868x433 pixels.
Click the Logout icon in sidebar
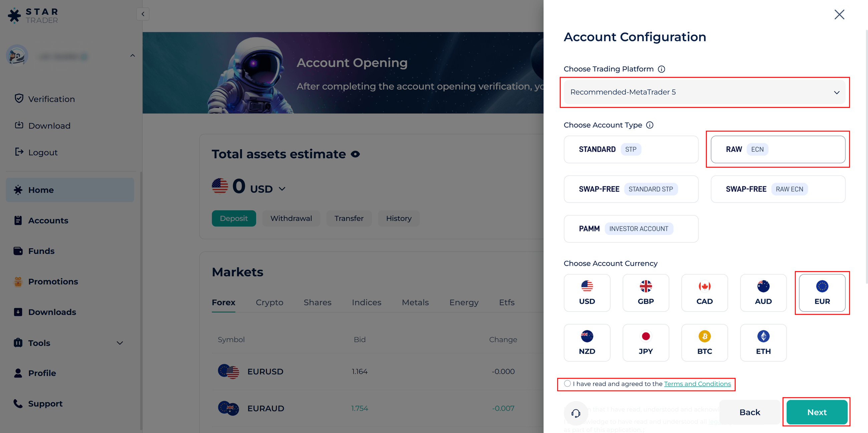[x=19, y=152]
